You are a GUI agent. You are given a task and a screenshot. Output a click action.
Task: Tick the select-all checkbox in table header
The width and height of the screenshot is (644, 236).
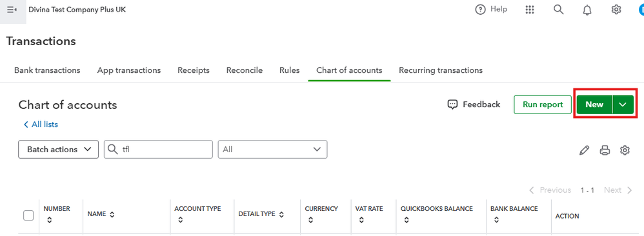28,215
